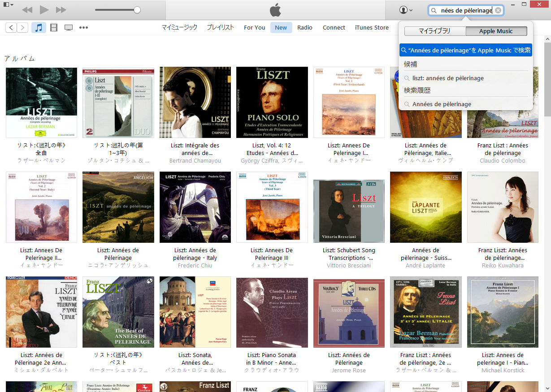Image resolution: width=551 pixels, height=392 pixels.
Task: Click artist link André Laplante
Action: pyautogui.click(x=425, y=265)
